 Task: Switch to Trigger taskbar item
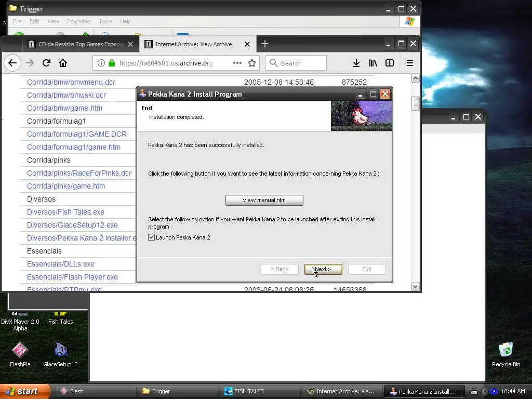pos(178,392)
